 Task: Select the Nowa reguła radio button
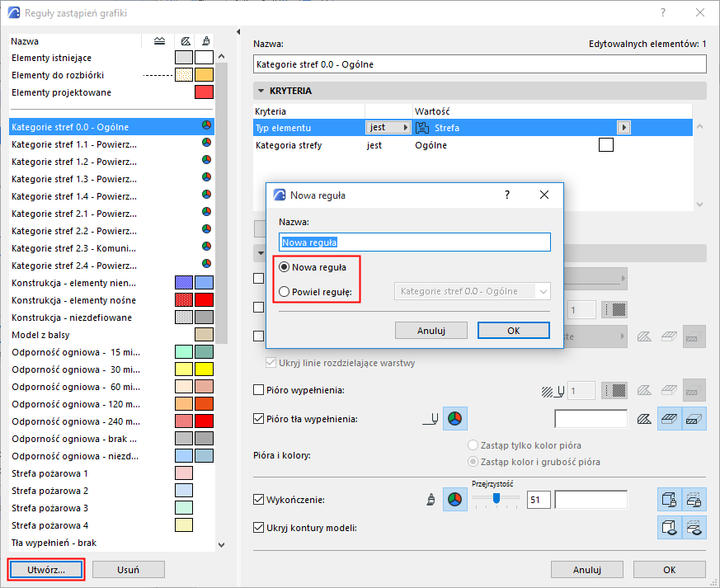click(x=285, y=267)
